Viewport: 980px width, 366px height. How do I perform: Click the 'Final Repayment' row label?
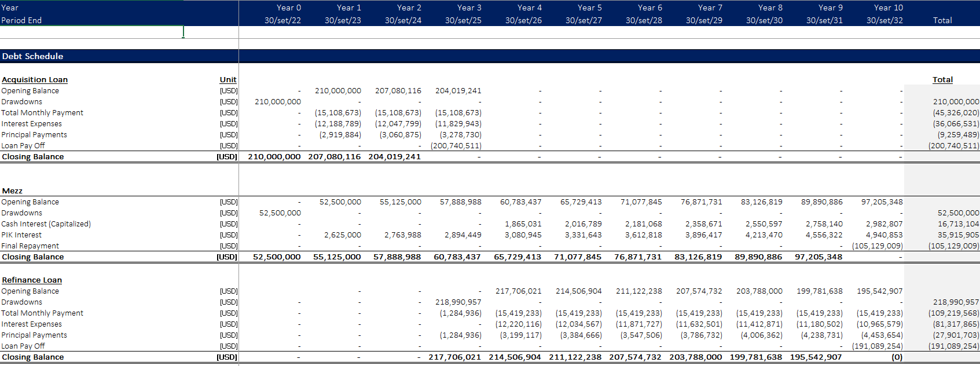pos(30,246)
